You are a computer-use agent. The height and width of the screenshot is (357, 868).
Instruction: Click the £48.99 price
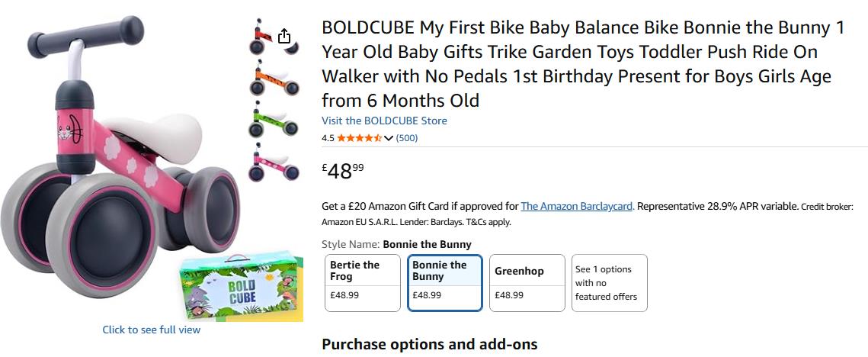tap(343, 171)
